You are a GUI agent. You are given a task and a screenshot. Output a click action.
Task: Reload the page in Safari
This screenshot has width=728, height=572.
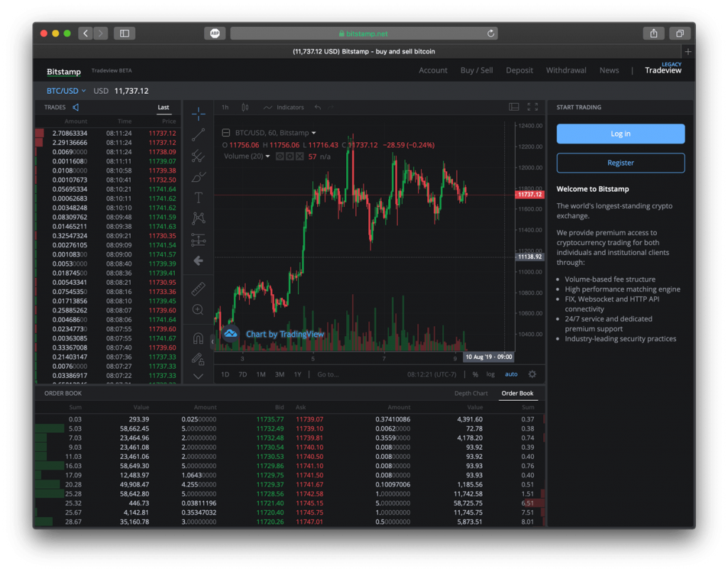(491, 33)
